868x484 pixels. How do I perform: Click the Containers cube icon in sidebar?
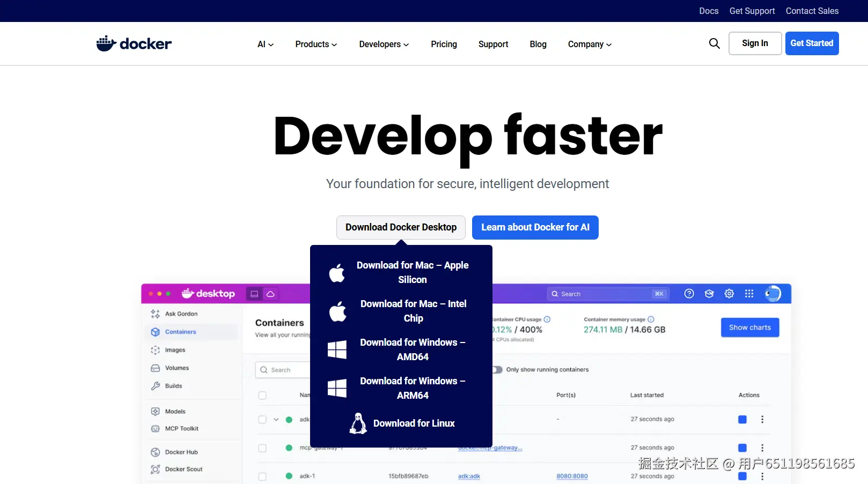click(x=155, y=332)
